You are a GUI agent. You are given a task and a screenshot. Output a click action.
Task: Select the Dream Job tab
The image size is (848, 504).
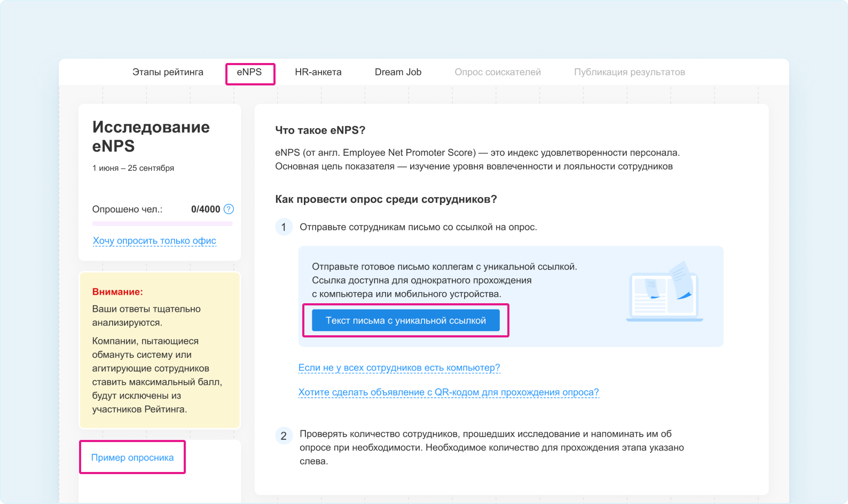[x=398, y=72]
